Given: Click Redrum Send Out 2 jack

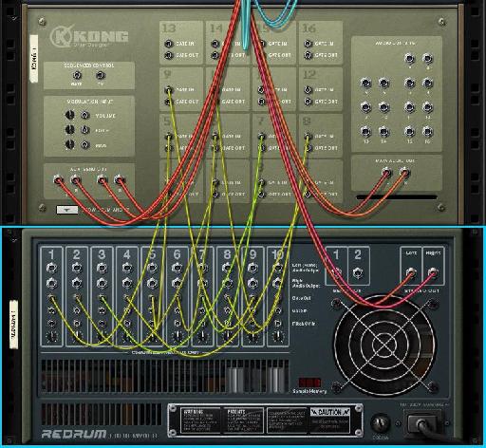Looking at the screenshot, I should (358, 272).
